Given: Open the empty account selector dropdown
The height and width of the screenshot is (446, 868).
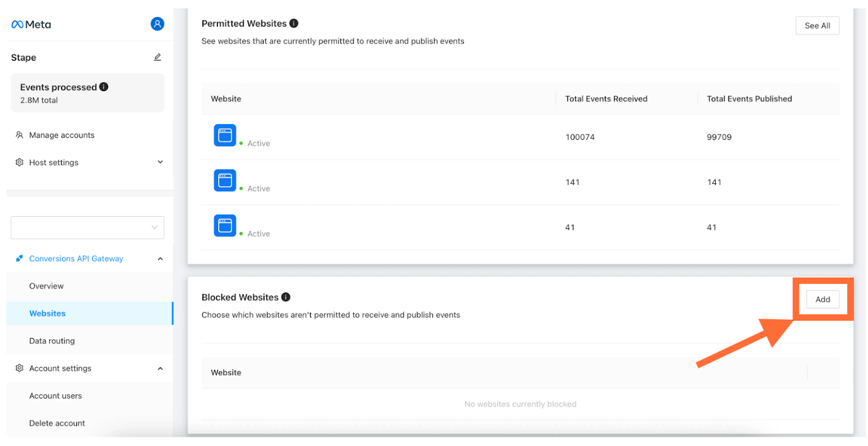Looking at the screenshot, I should coord(87,228).
